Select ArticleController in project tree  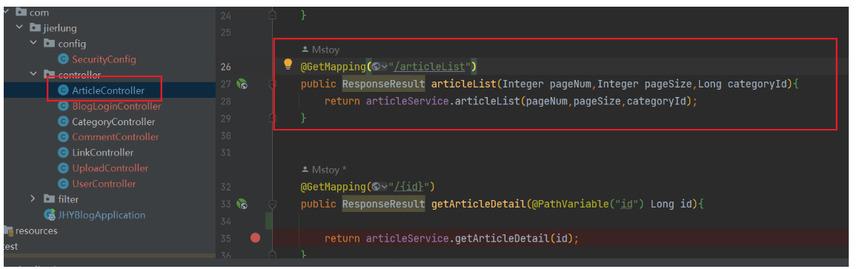point(108,90)
